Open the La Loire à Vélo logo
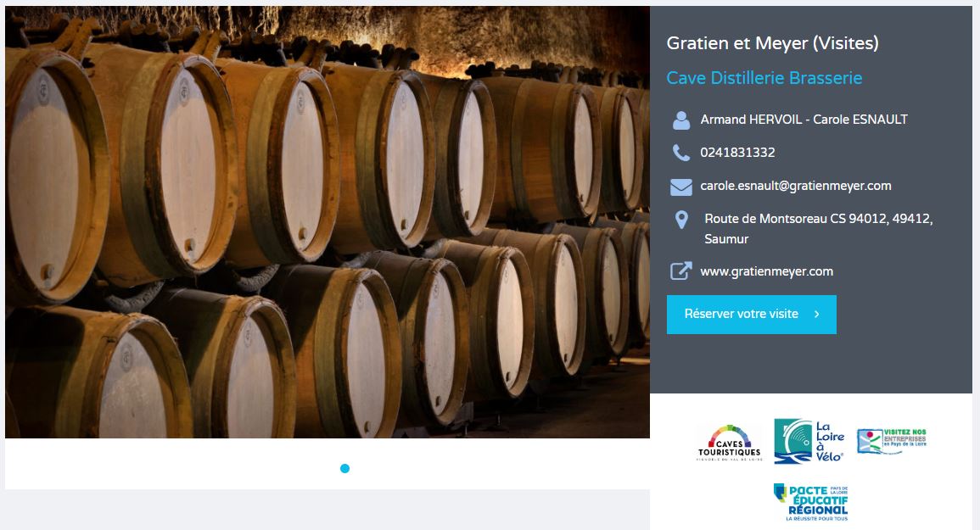Screen dimensions: 980x530 (809, 441)
